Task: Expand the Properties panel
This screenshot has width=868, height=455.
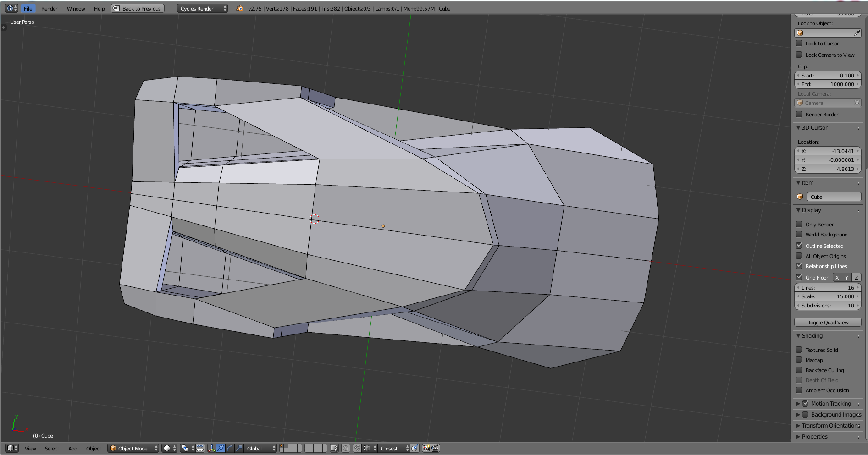Action: [798, 437]
